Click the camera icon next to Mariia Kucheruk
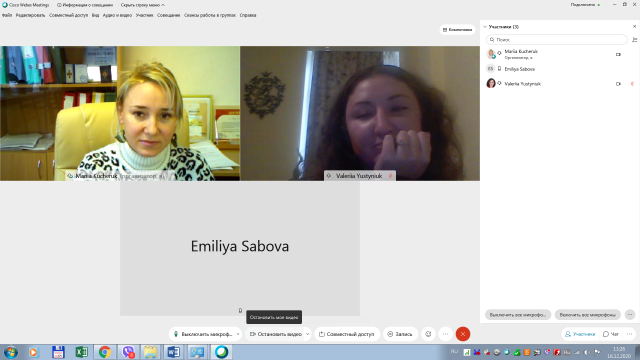Image resolution: width=640 pixels, height=360 pixels. pyautogui.click(x=618, y=54)
